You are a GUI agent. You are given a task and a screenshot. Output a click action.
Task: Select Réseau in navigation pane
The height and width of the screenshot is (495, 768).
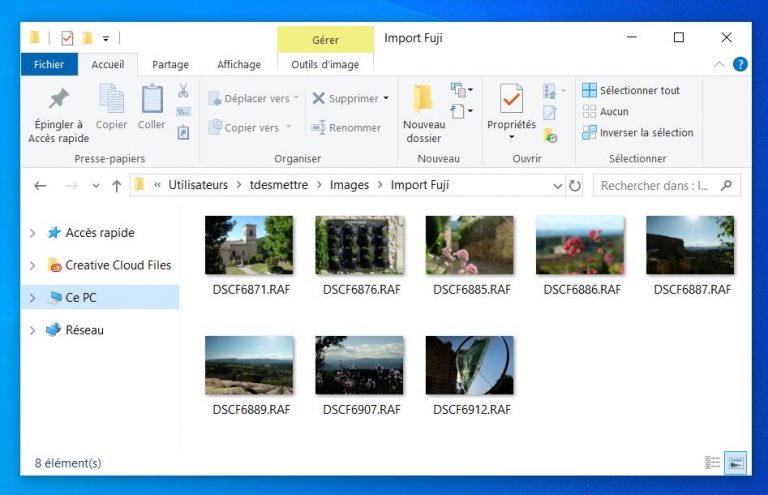click(x=84, y=330)
